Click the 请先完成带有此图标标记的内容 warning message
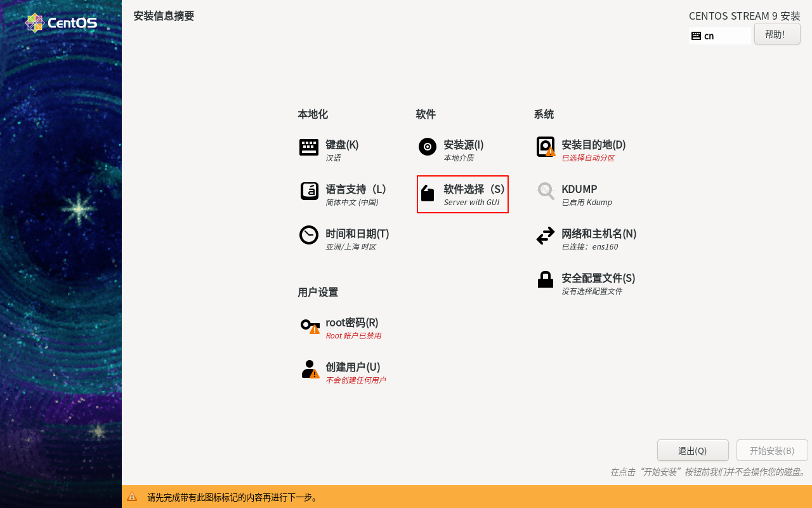This screenshot has height=508, width=812. point(233,497)
